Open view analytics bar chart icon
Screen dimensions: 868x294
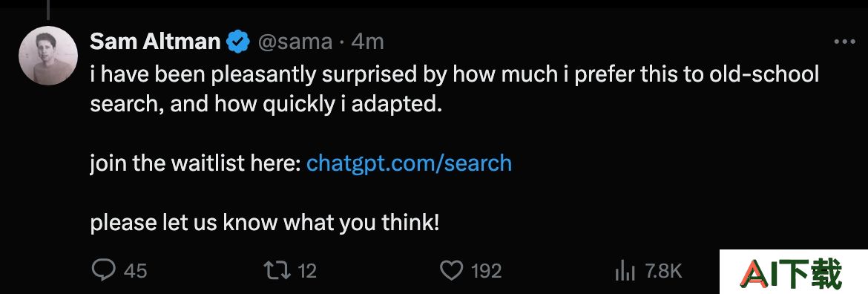click(x=625, y=270)
